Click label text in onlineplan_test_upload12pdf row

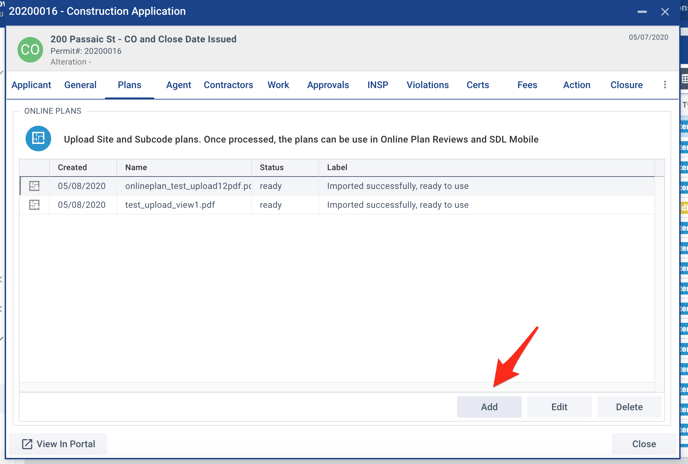(398, 186)
